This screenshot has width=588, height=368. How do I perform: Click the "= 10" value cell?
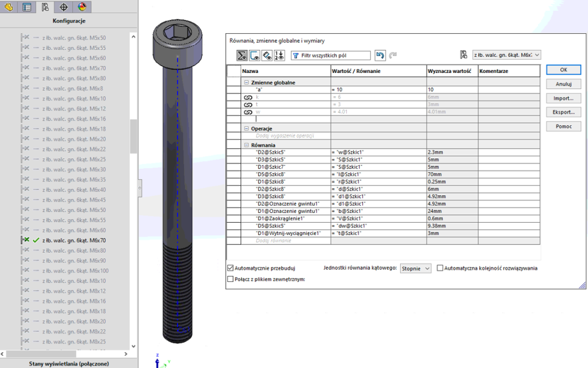[x=379, y=90]
